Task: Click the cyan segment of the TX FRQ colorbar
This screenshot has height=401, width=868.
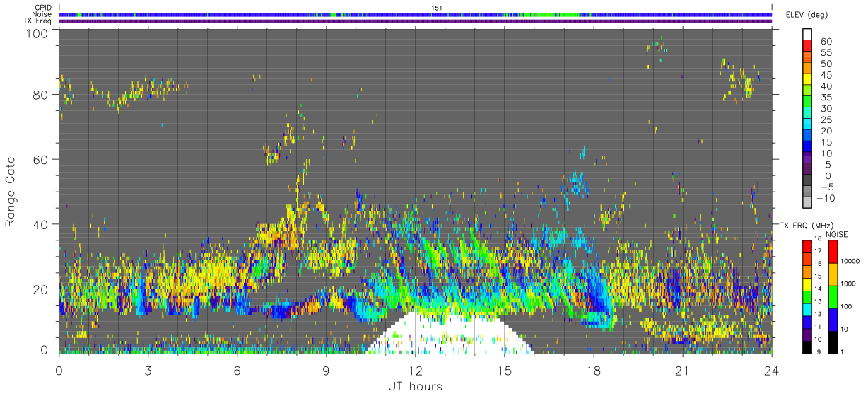Action: coord(807,309)
